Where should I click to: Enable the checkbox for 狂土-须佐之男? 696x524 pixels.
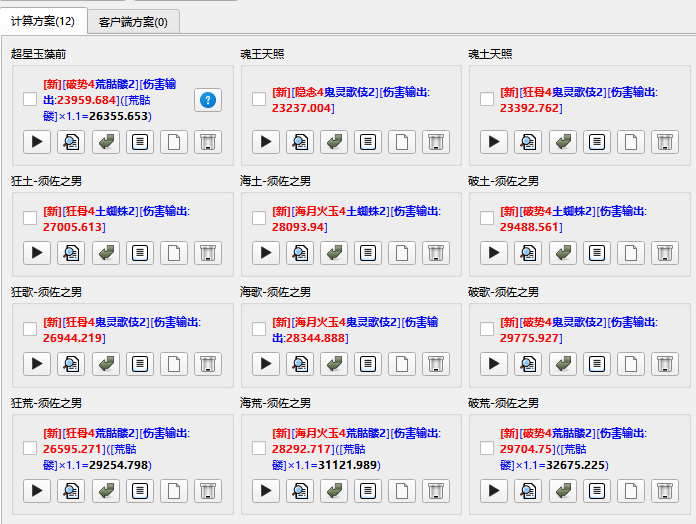pos(30,218)
